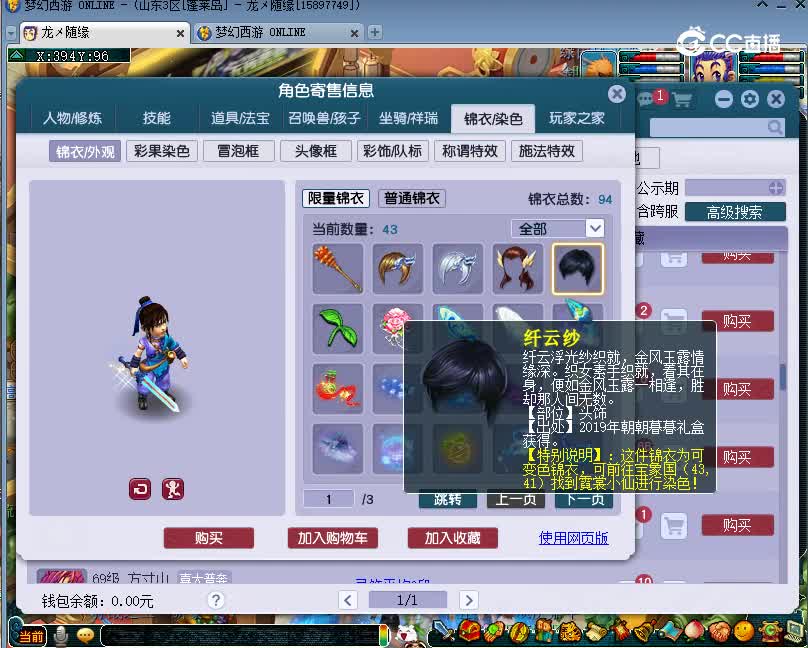Click the character action pose icon

[x=173, y=489]
